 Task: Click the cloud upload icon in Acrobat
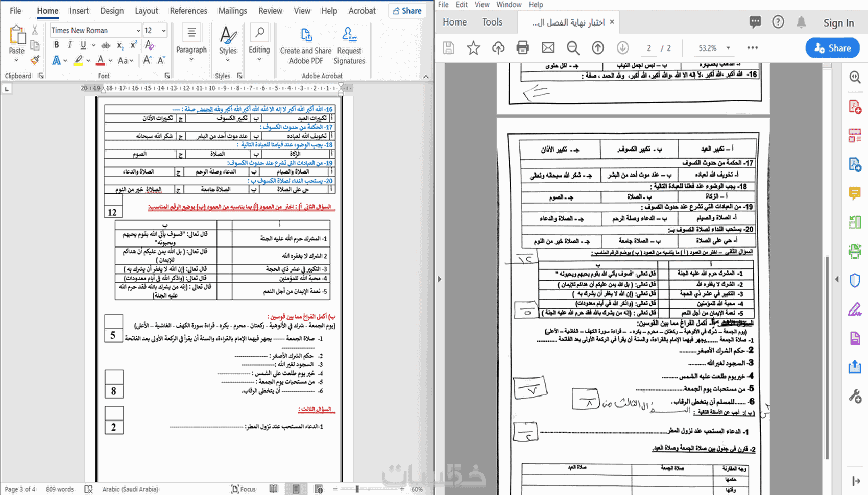tap(498, 48)
